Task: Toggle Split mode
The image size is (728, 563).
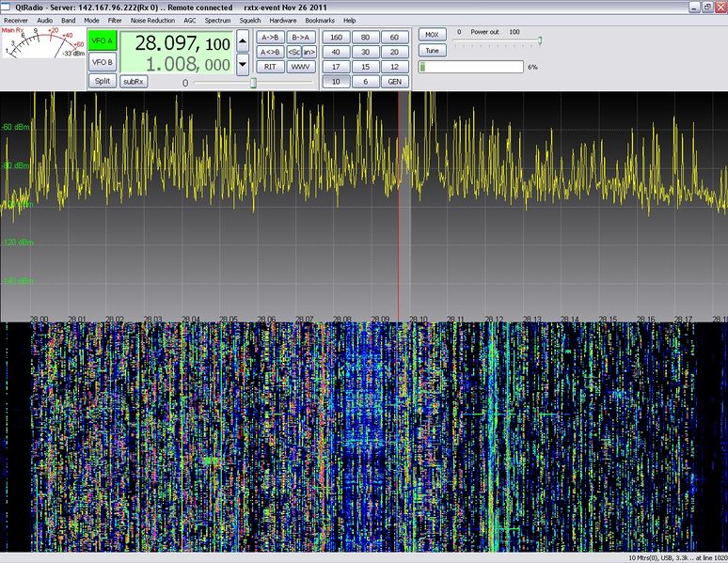Action: pyautogui.click(x=102, y=82)
